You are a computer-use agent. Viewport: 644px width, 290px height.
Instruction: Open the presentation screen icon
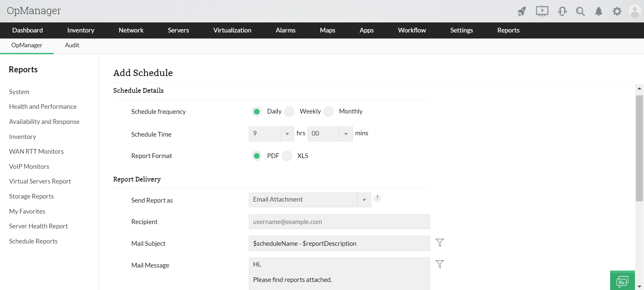coord(542,11)
